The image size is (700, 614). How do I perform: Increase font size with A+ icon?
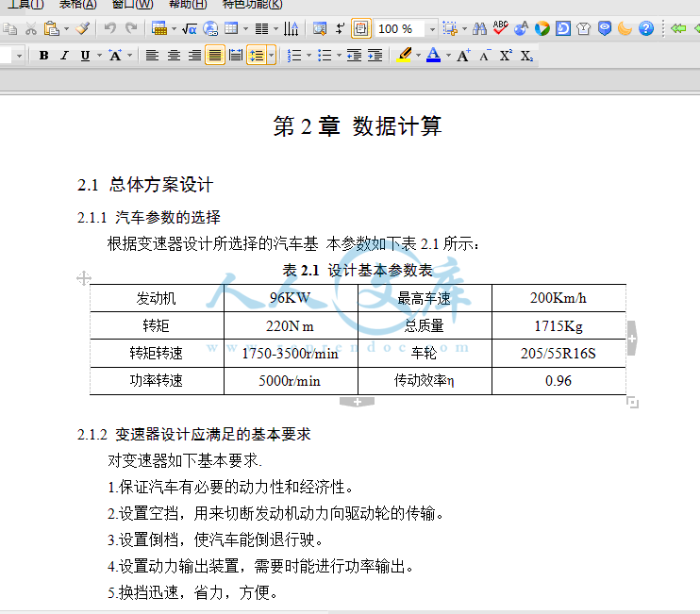(x=463, y=56)
